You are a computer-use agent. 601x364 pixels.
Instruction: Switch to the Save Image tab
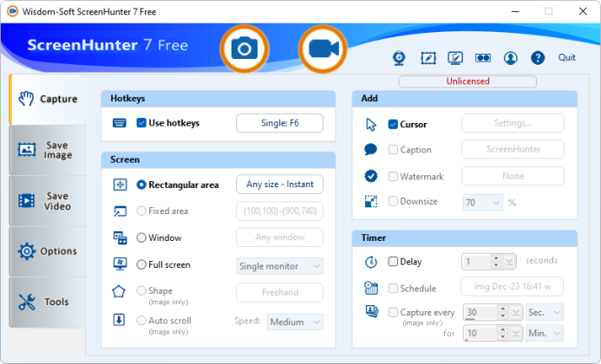point(47,150)
